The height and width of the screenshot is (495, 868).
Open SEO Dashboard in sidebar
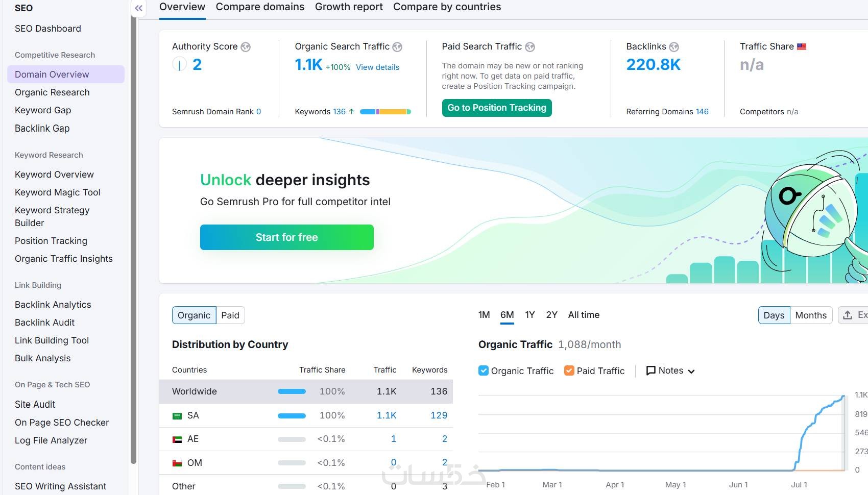48,29
